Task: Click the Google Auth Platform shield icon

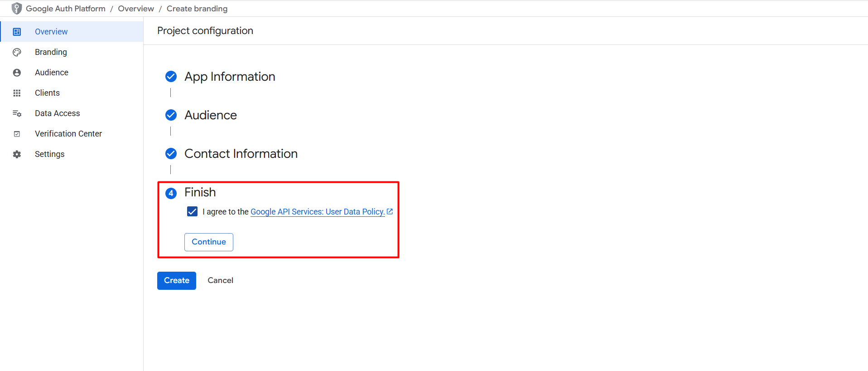Action: pos(17,9)
